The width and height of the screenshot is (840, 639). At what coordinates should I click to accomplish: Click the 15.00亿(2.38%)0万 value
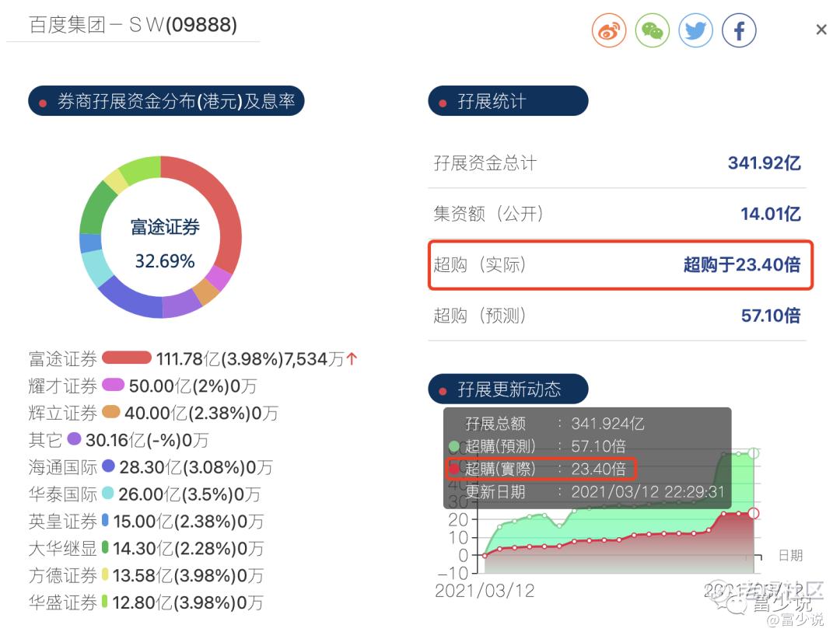[x=188, y=521]
